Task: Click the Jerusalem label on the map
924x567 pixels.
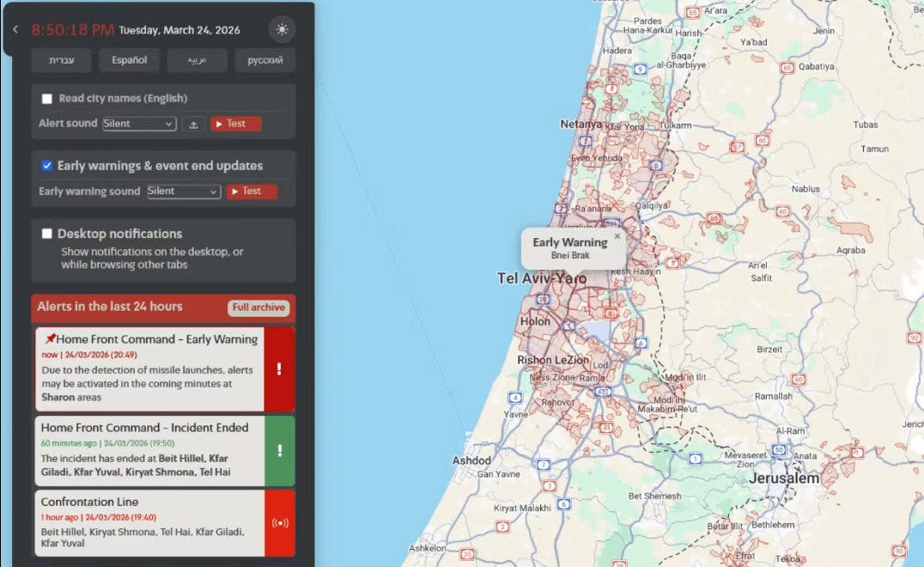Action: click(x=784, y=478)
